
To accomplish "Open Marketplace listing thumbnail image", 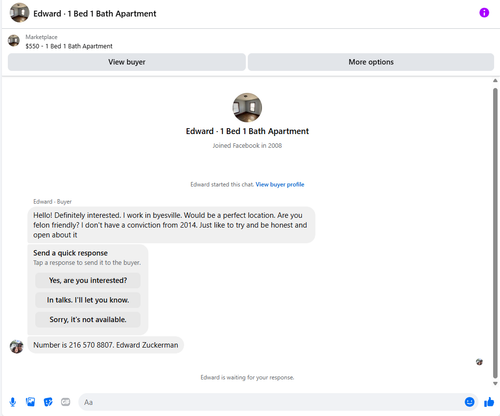I will (14, 41).
